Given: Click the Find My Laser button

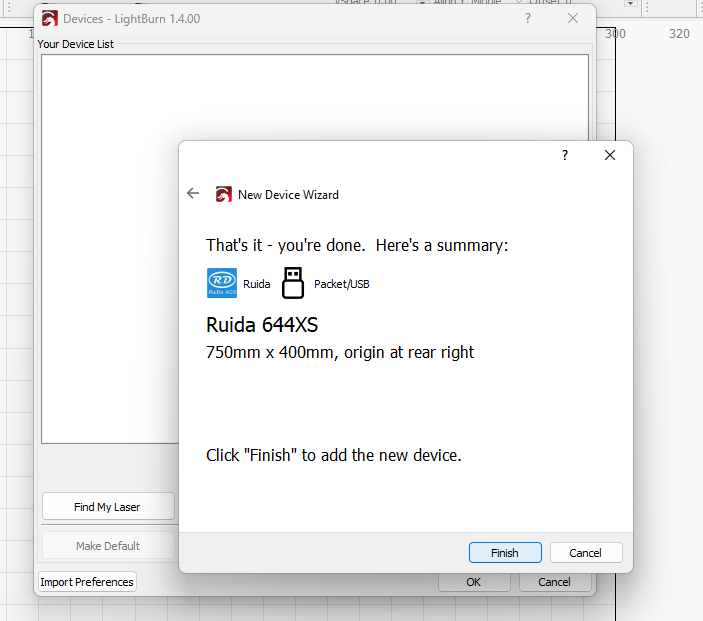Looking at the screenshot, I should click(x=108, y=507).
